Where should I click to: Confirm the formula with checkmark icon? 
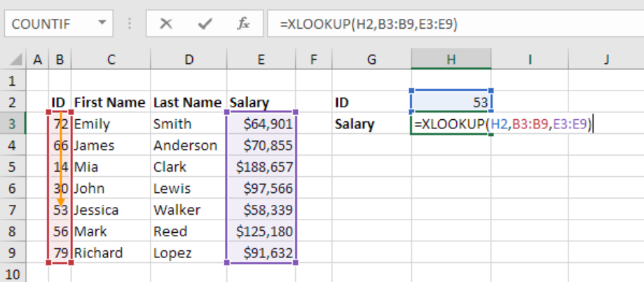204,24
